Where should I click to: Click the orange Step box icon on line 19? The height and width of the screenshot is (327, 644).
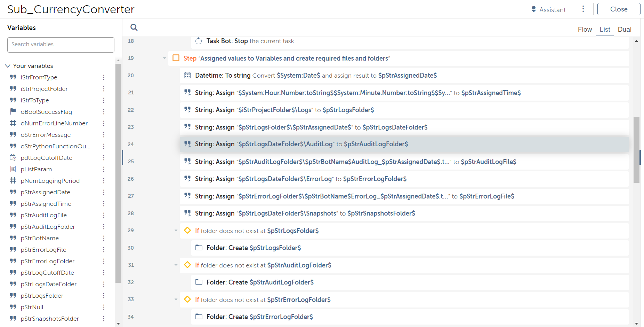pos(176,58)
